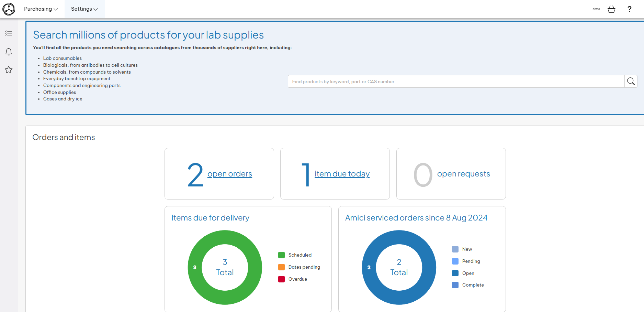
Task: Click the product search input field
Action: coord(456,82)
